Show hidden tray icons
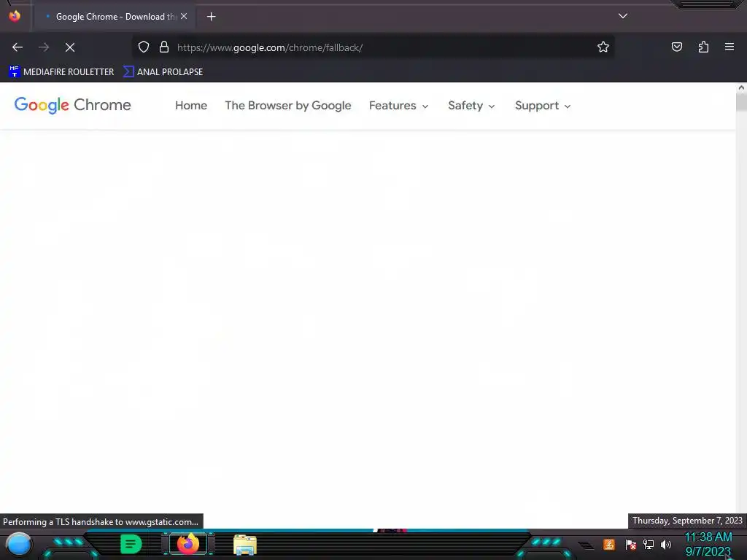This screenshot has width=747, height=560. pyautogui.click(x=587, y=545)
